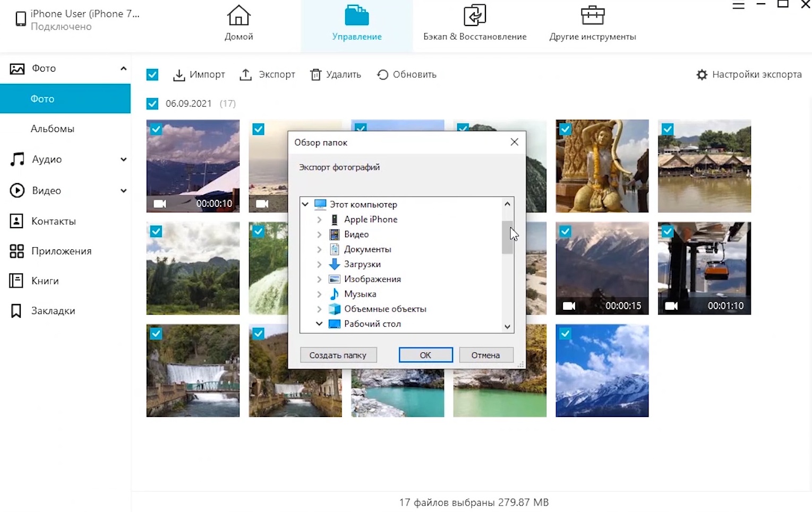The width and height of the screenshot is (812, 512).
Task: Open the waterfall bridge photo thumbnail
Action: pos(193,370)
